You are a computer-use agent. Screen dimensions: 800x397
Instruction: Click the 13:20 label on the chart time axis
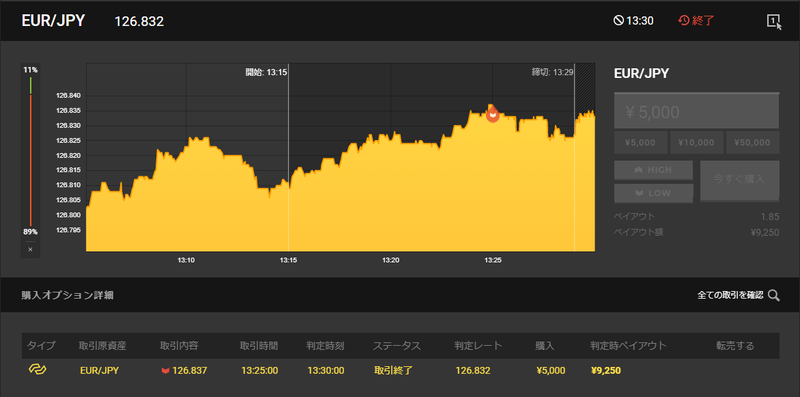coord(390,260)
